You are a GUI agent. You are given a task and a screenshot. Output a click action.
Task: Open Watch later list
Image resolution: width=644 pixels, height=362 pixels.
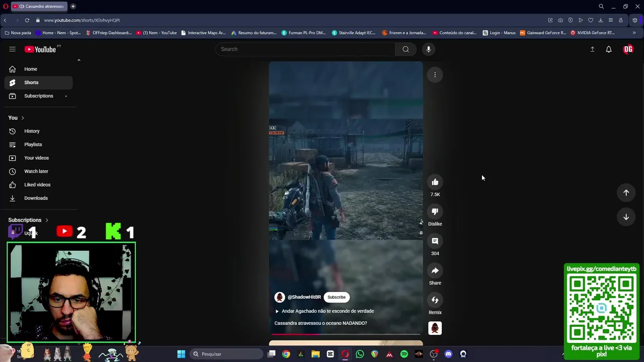pos(38,171)
